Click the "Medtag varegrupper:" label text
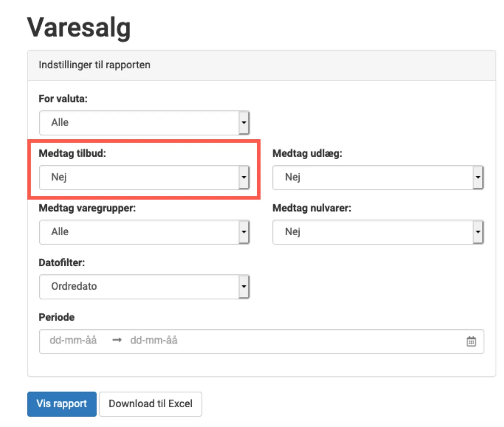The image size is (504, 427). (x=87, y=208)
